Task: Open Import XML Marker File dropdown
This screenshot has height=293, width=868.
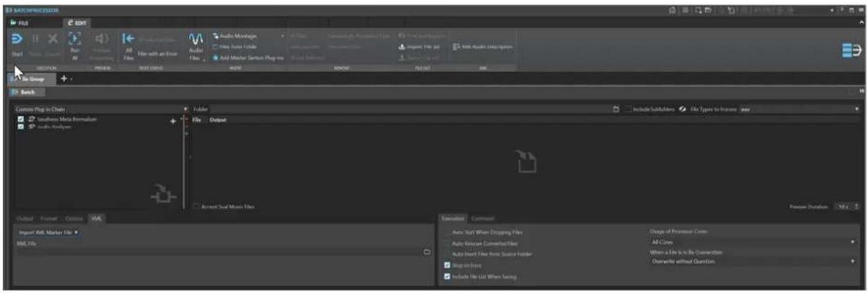Action: (48, 233)
